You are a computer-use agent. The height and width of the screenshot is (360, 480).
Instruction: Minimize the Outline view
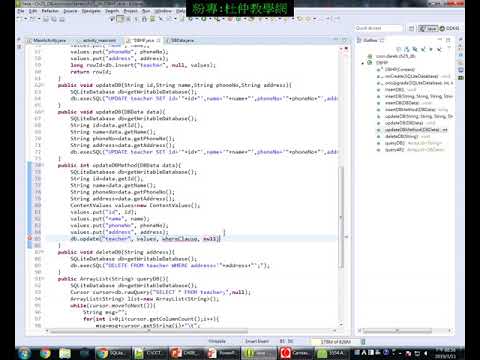[x=440, y=40]
